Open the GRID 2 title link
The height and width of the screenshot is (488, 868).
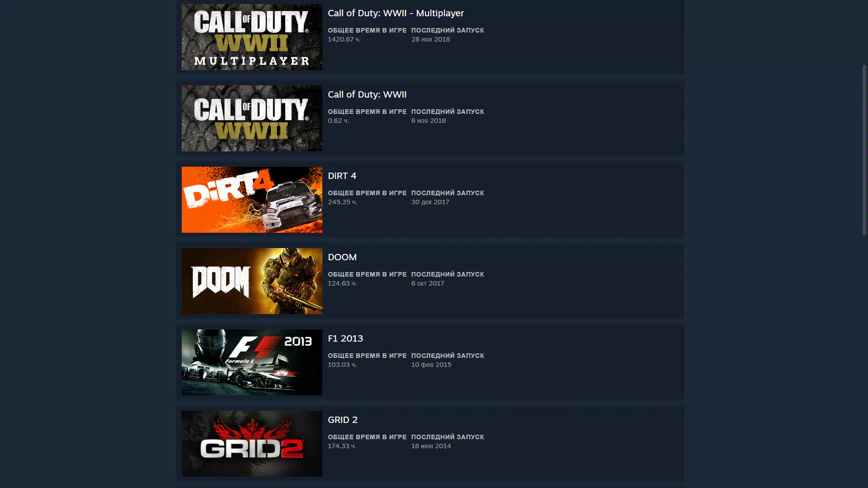coord(343,420)
